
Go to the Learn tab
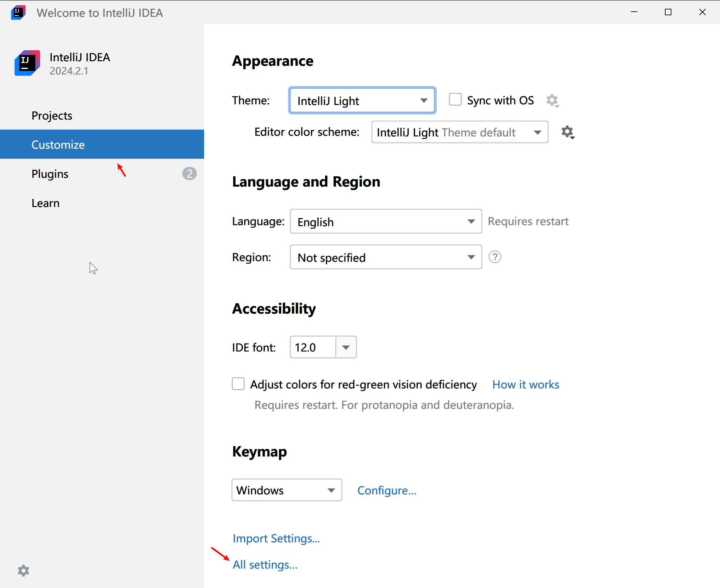45,203
